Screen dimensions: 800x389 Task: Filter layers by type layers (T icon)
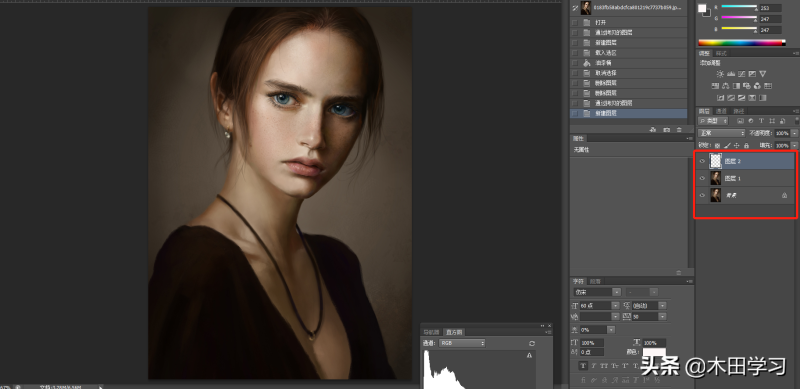click(762, 121)
